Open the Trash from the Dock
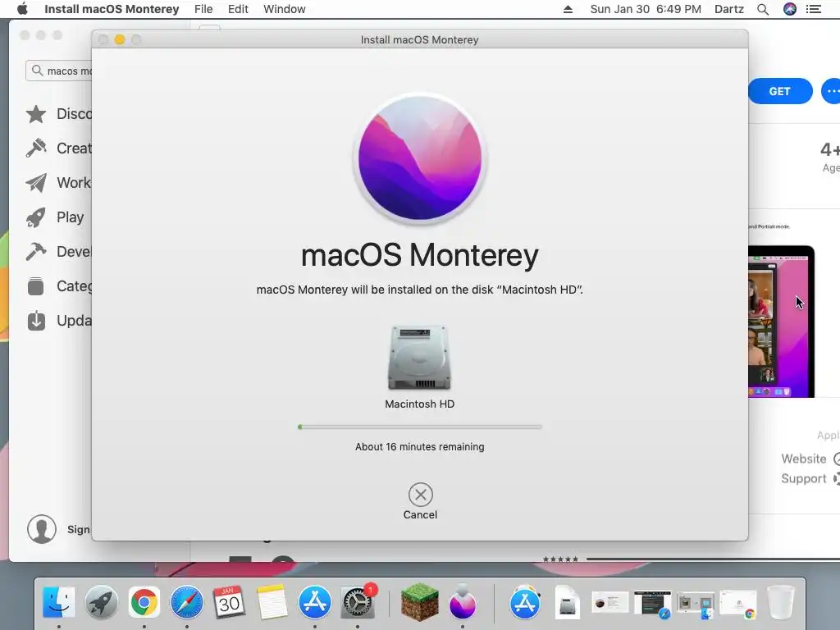Image resolution: width=840 pixels, height=630 pixels. click(x=781, y=602)
